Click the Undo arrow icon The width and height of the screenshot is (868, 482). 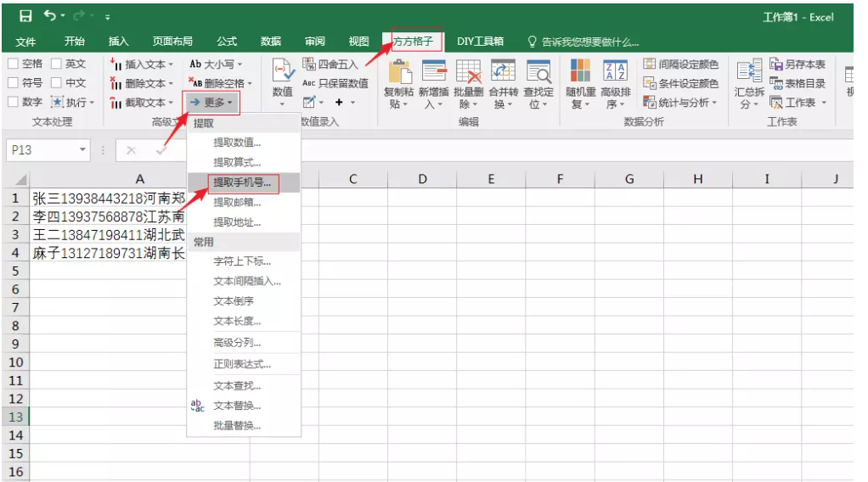click(x=50, y=16)
